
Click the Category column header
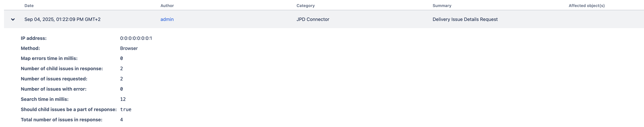(305, 6)
